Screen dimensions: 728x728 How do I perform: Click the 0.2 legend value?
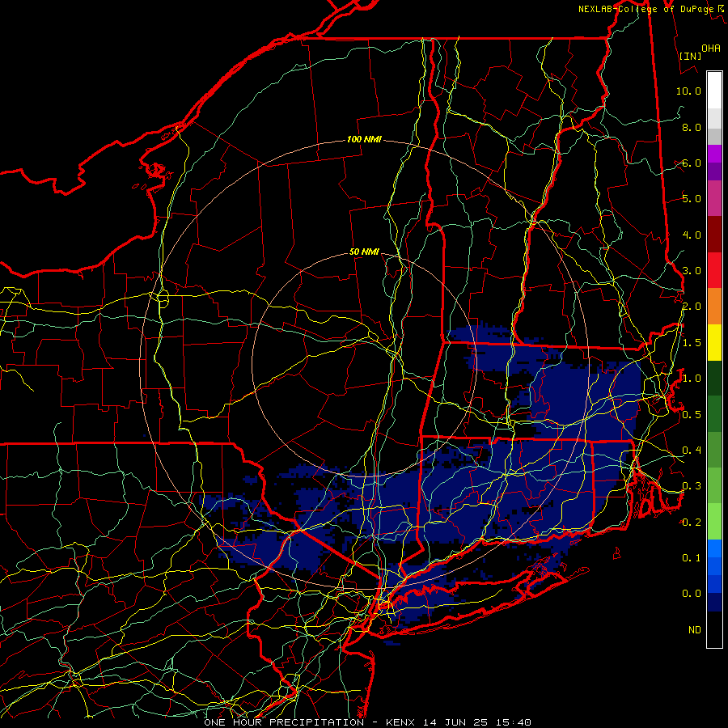pos(692,523)
